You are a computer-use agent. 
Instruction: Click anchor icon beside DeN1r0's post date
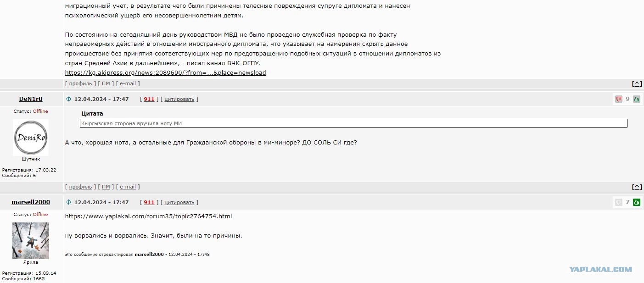click(x=69, y=99)
